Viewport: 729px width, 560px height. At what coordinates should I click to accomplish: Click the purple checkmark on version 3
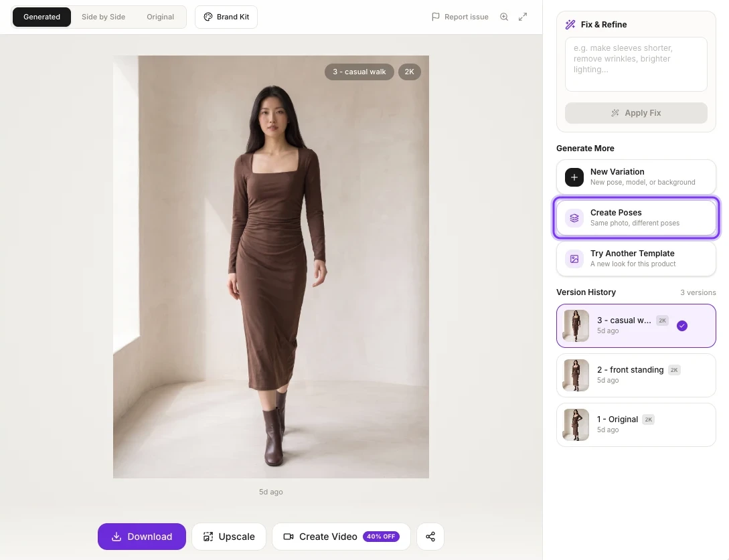point(682,326)
